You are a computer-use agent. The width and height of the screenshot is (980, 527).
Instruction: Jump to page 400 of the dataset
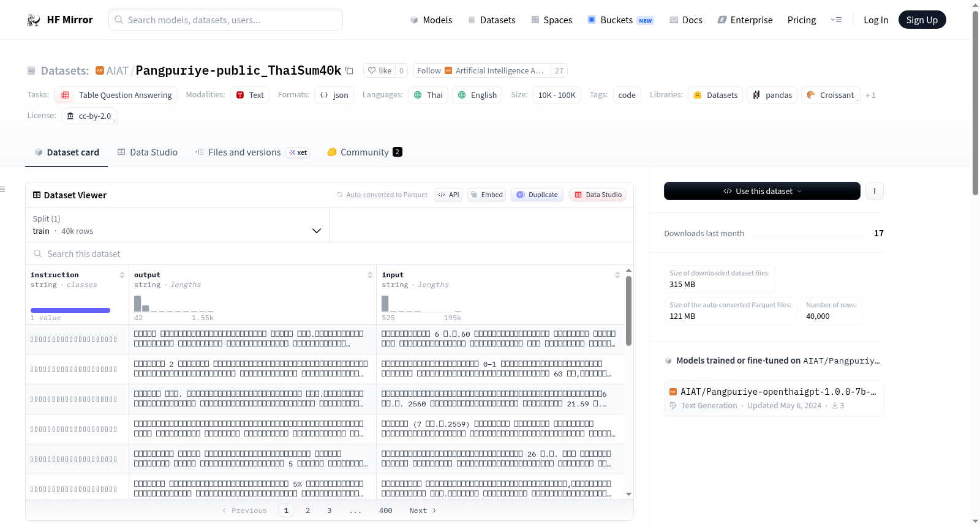(x=385, y=510)
